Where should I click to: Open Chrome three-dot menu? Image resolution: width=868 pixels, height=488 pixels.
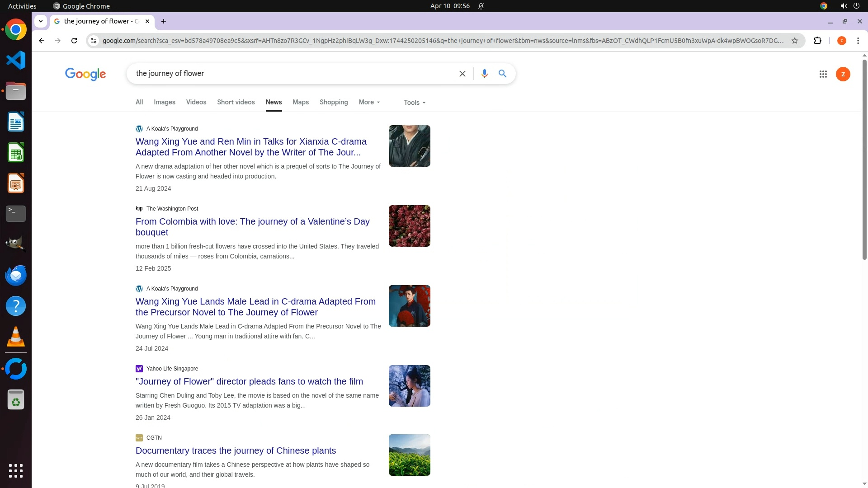click(858, 41)
